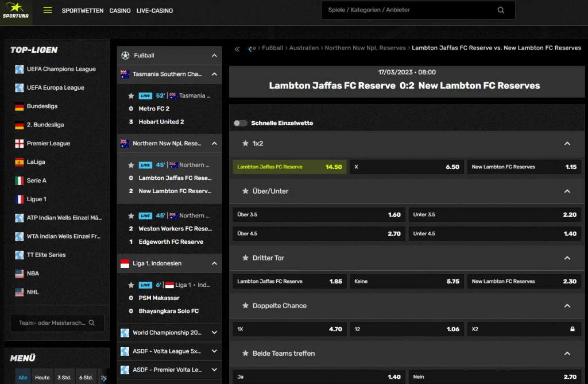Collapse Liga 1, Indonesien league
The image size is (588, 384).
point(214,263)
